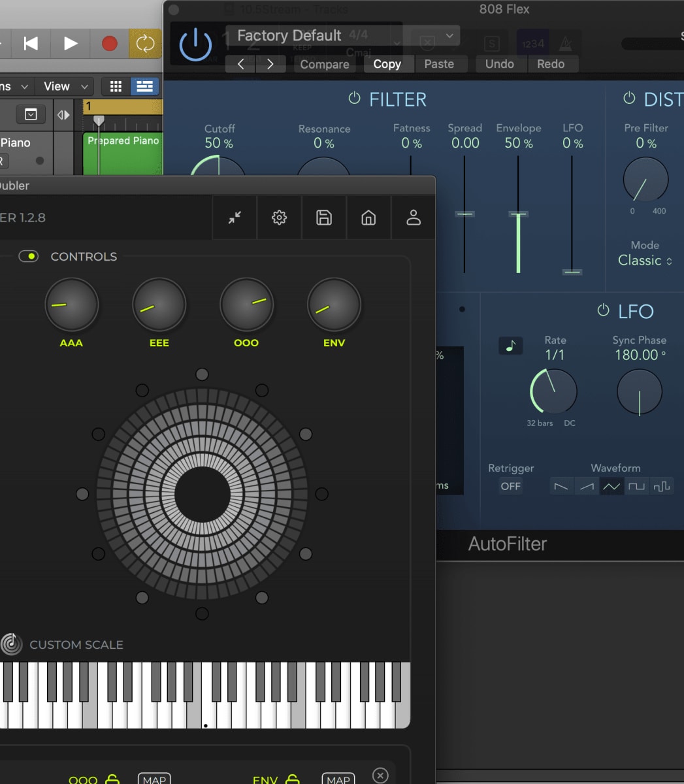
Task: Select the triangle LFO waveform
Action: point(611,486)
